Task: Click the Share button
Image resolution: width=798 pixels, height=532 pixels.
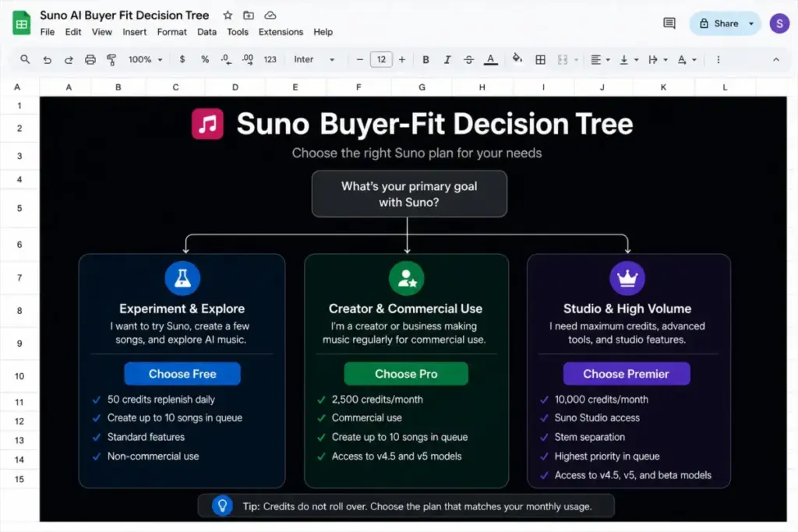Action: [x=719, y=23]
